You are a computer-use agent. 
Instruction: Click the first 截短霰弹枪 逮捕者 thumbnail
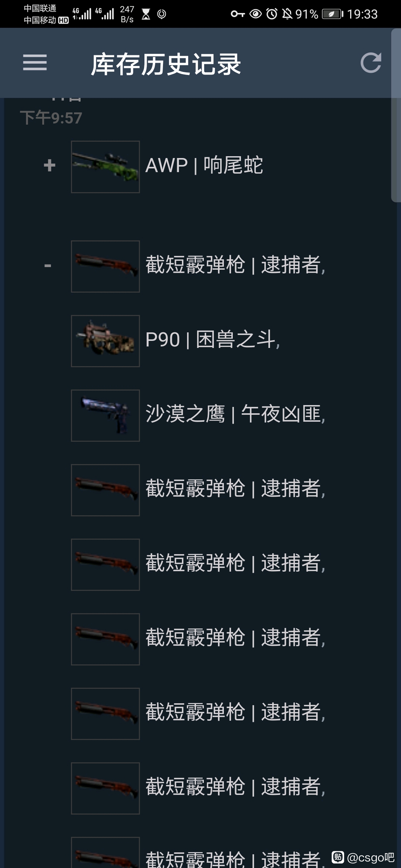click(105, 266)
